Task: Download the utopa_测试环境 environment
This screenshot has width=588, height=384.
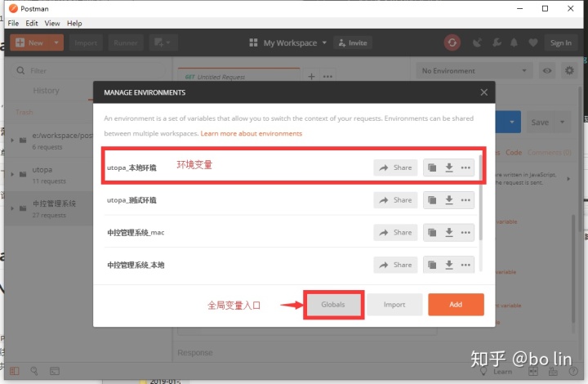Action: 449,200
